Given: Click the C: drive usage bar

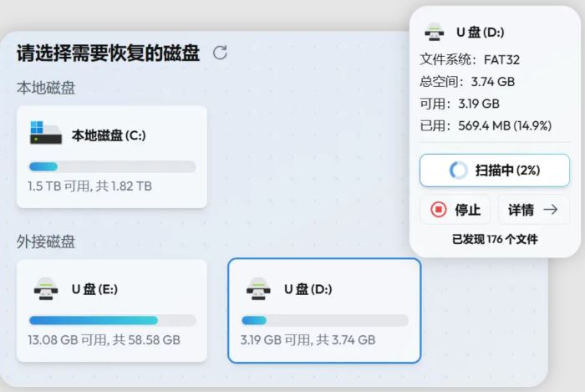Looking at the screenshot, I should click(x=112, y=166).
